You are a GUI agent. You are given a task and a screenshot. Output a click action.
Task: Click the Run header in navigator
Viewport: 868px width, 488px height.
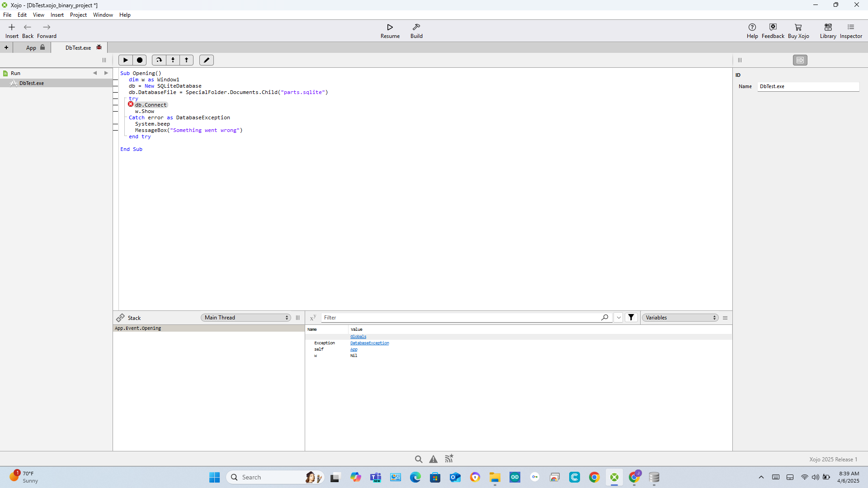tap(15, 73)
